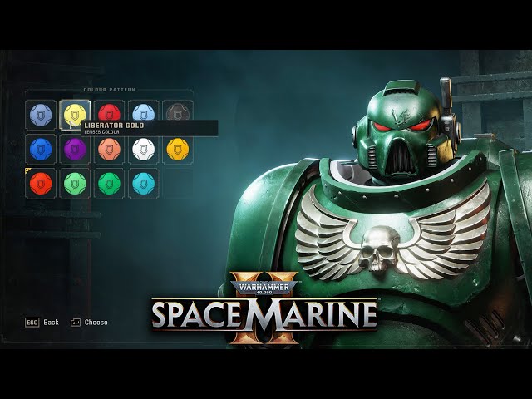Select the pale periwinkle blue colour swatch
This screenshot has height=399, width=532.
pos(41,115)
